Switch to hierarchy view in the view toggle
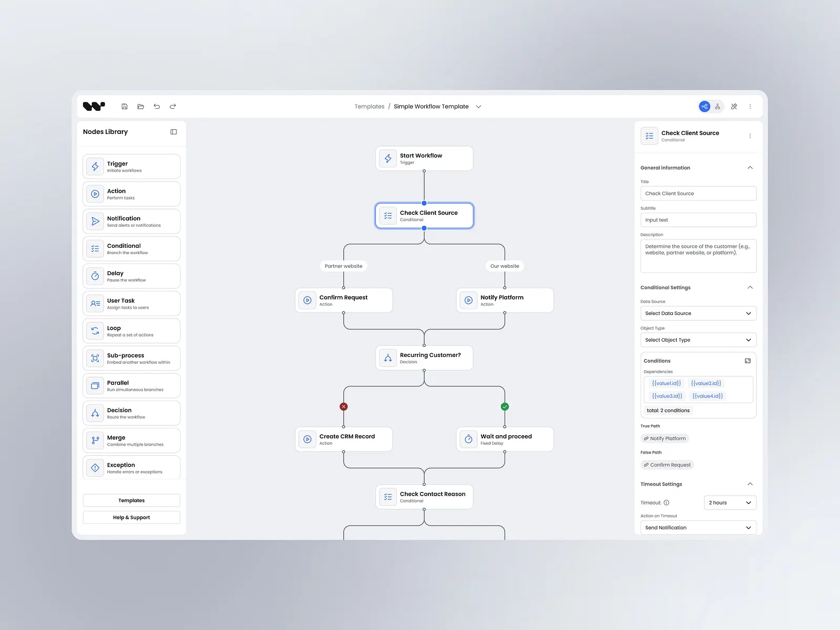 tap(718, 106)
